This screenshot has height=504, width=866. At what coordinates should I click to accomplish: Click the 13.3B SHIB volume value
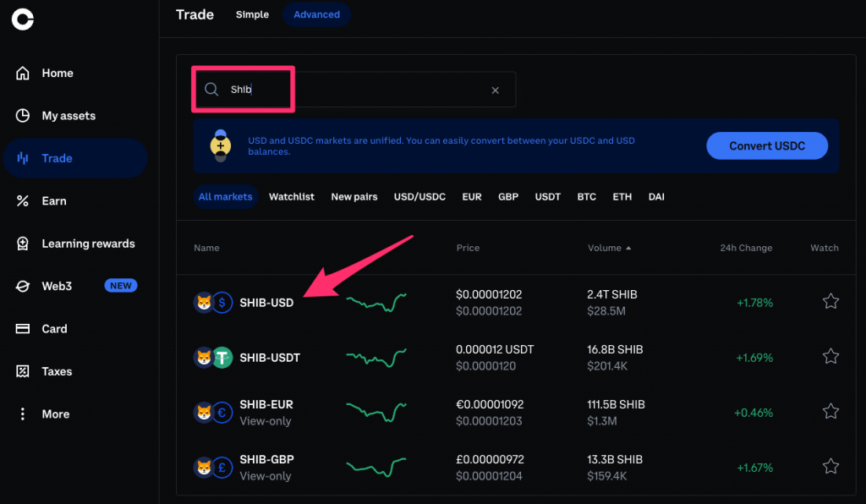pyautogui.click(x=615, y=459)
